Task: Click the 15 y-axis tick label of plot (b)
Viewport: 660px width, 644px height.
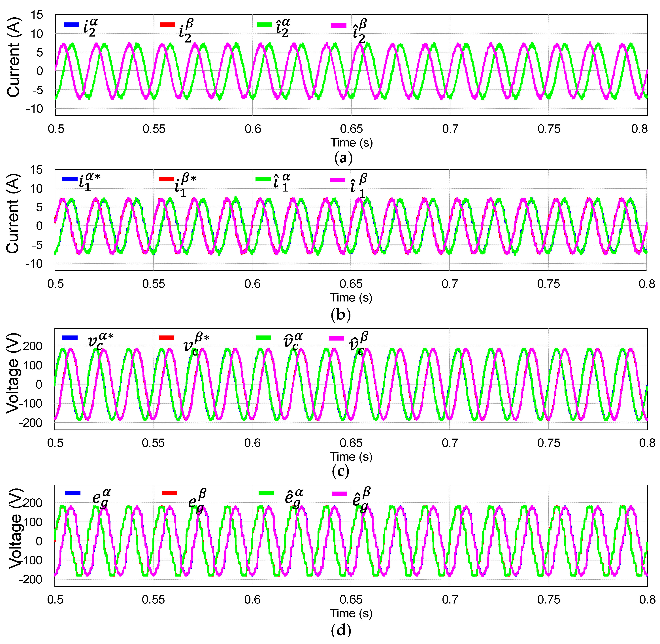Action: pyautogui.click(x=36, y=170)
